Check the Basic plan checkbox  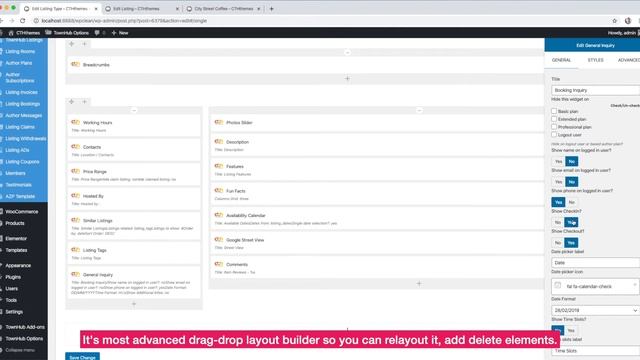pyautogui.click(x=554, y=111)
